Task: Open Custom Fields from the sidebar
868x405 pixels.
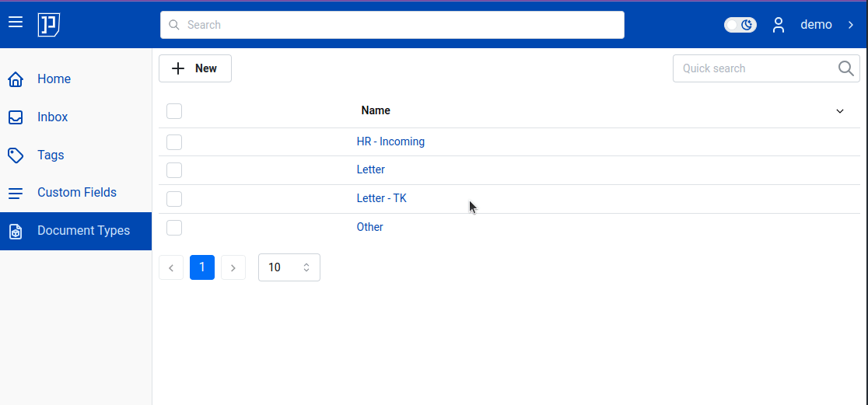Action: coord(76,193)
